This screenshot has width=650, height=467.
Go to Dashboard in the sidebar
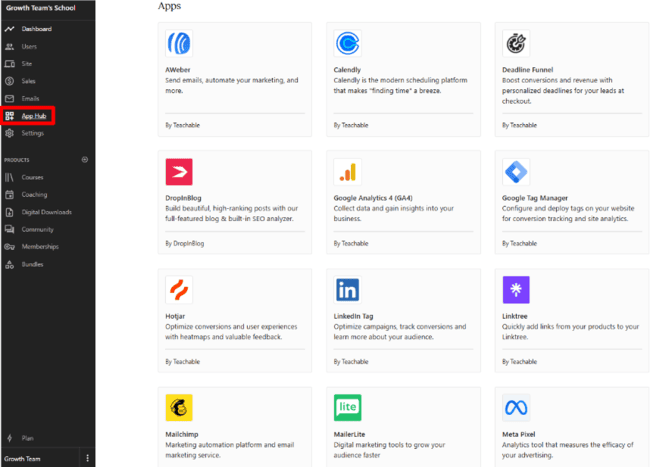36,29
